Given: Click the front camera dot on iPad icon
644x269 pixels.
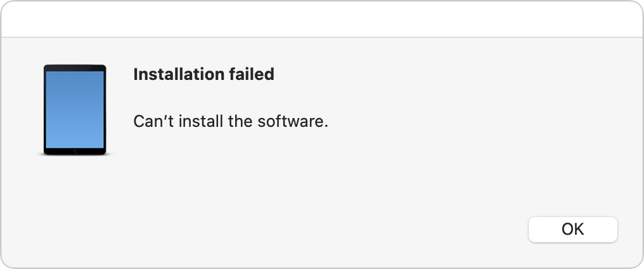Looking at the screenshot, I should point(74,67).
